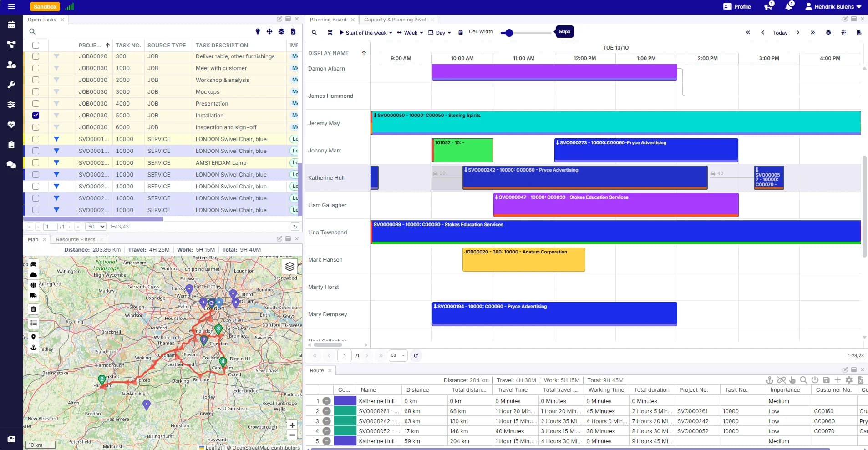868x450 pixels.
Task: Open the page size 50 dropdown in Open Tasks
Action: (x=96, y=227)
